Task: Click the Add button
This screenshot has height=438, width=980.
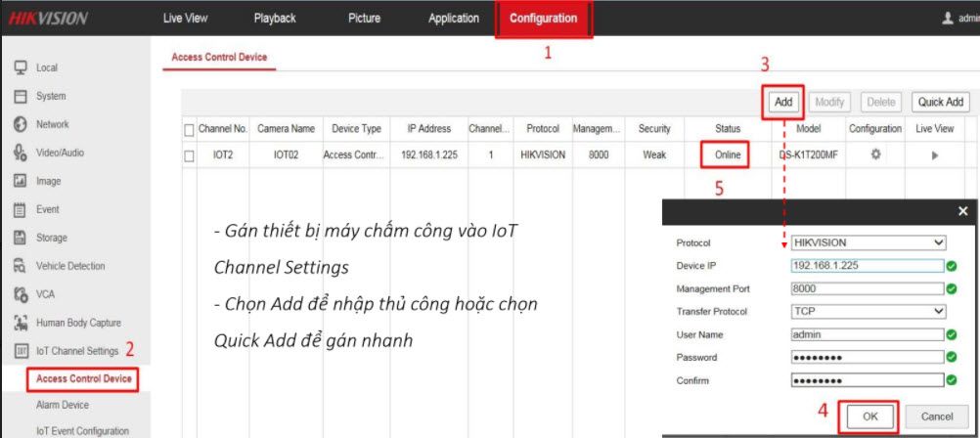Action: point(783,102)
